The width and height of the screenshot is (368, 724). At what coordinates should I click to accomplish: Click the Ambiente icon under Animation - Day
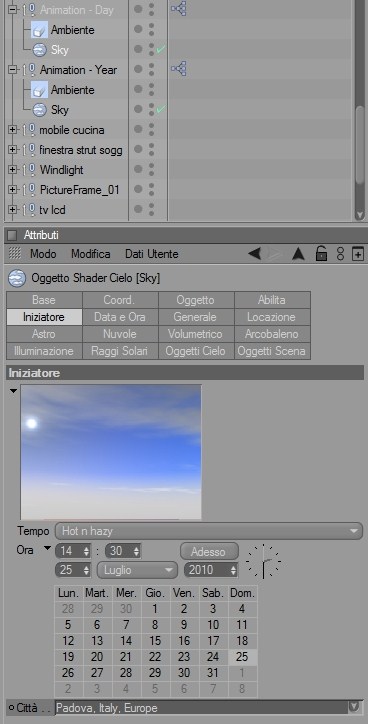40,30
